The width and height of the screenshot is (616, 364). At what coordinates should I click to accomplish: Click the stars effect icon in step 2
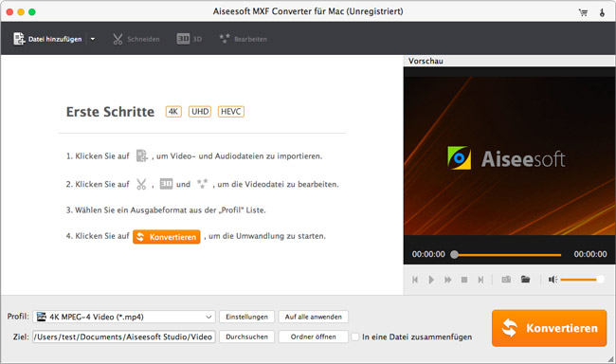click(202, 184)
